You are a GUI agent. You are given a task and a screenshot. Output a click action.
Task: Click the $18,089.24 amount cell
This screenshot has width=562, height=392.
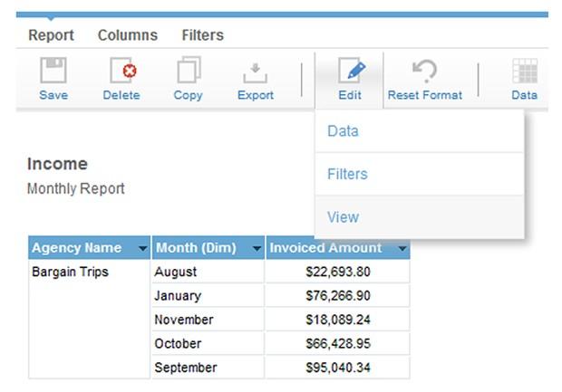(x=337, y=320)
